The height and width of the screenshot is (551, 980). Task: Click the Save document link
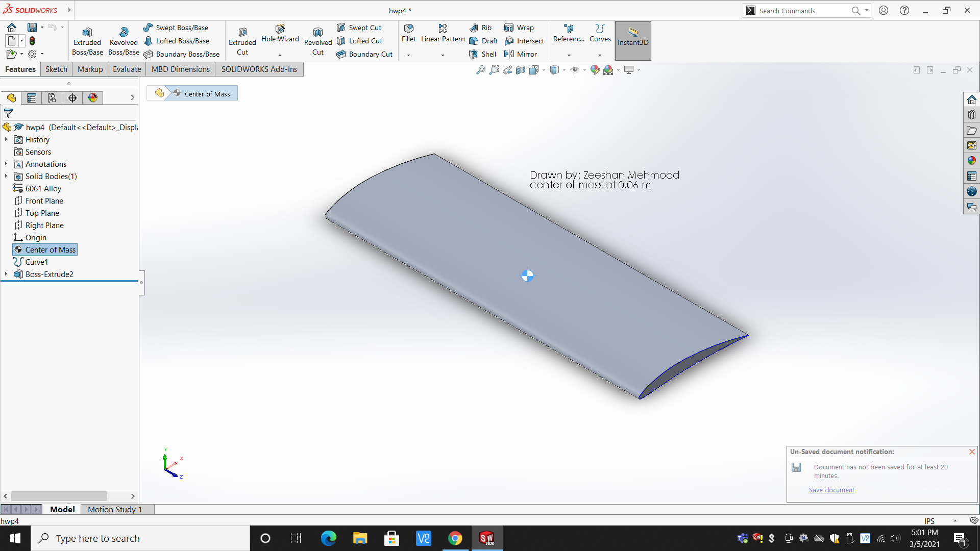pos(831,490)
